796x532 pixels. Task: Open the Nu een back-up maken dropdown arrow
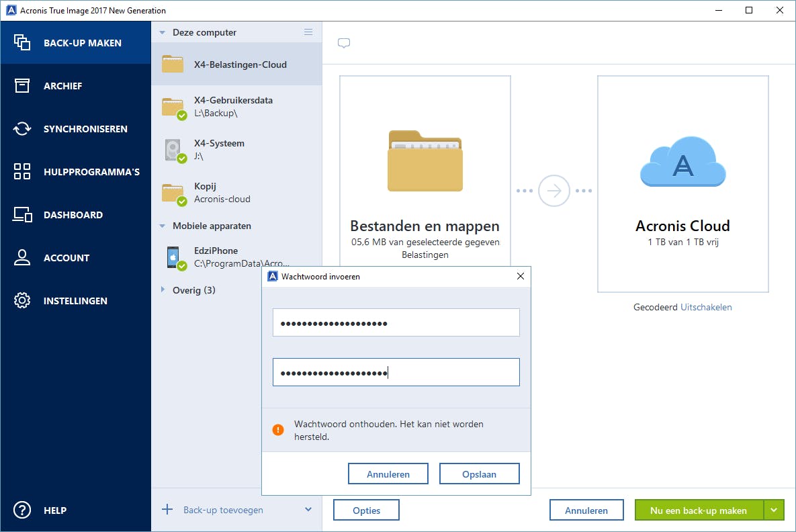774,511
